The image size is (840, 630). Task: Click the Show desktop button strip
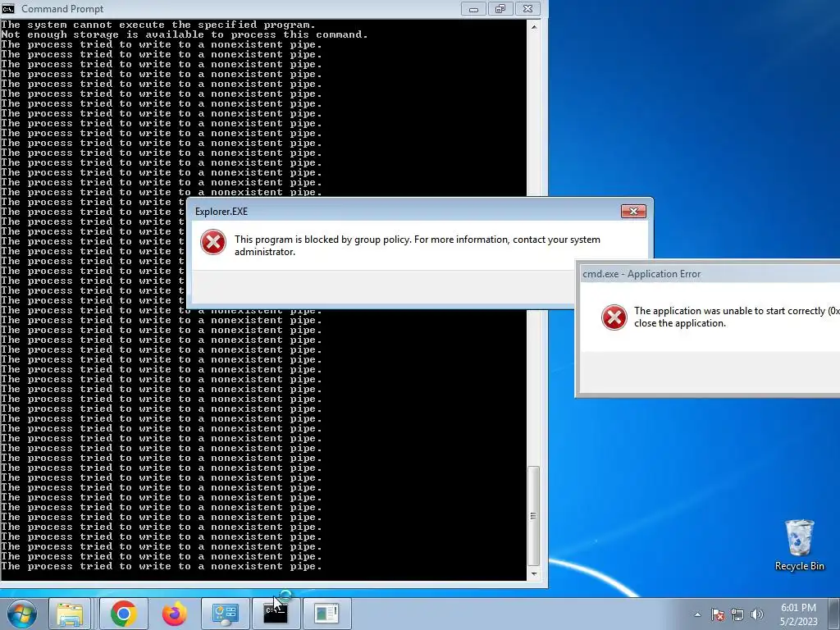coord(834,614)
